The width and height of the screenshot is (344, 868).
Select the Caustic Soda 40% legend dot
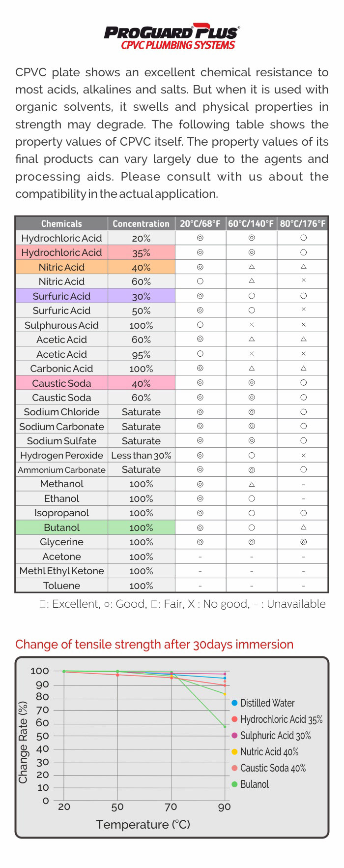[x=235, y=768]
